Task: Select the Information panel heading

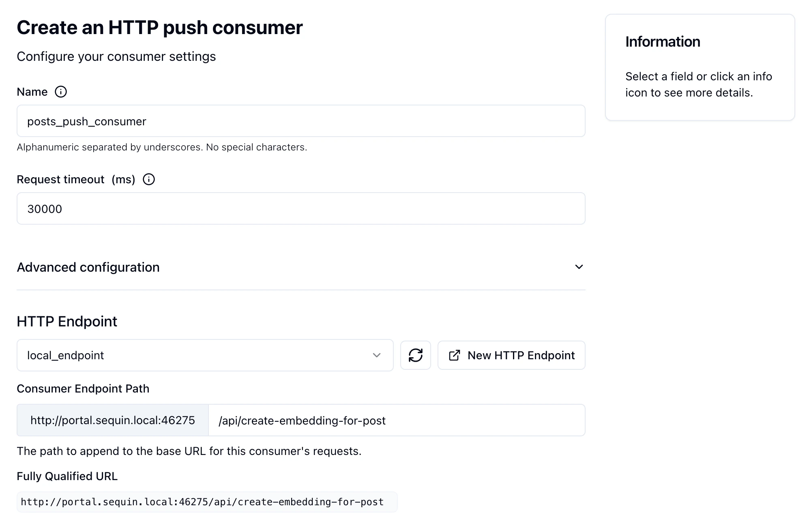Action: coord(662,41)
